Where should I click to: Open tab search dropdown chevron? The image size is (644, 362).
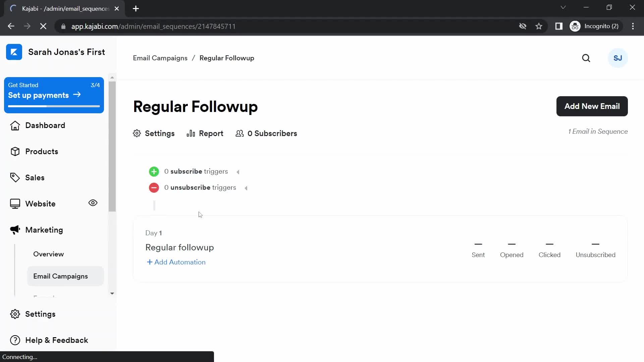point(563,7)
